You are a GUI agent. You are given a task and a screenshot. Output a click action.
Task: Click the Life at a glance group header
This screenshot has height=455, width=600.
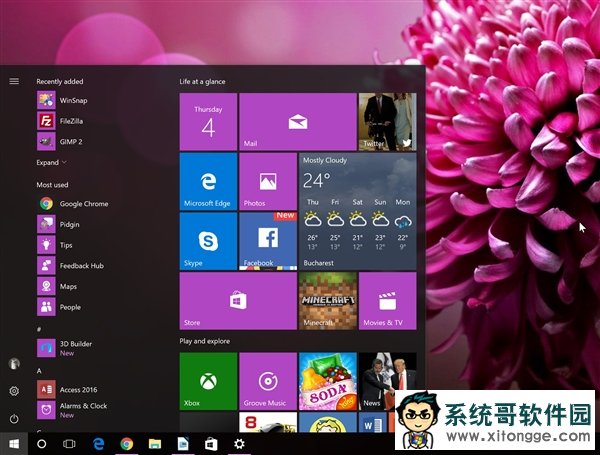point(202,82)
